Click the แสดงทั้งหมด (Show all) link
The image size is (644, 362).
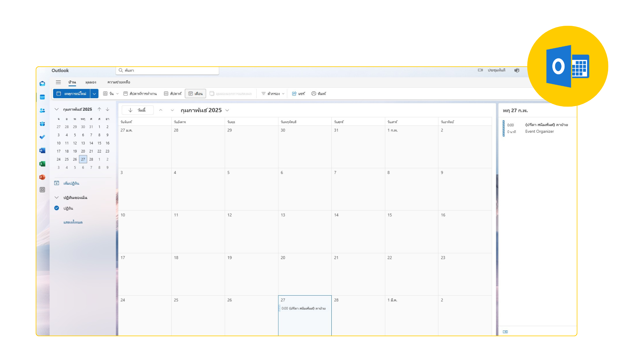coord(73,222)
